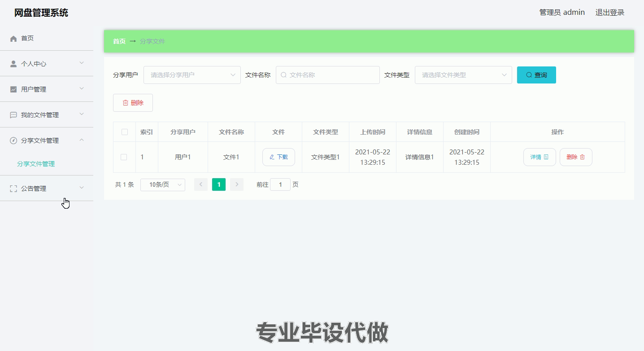
Task: Click the 详情信息1 cell
Action: 420,157
